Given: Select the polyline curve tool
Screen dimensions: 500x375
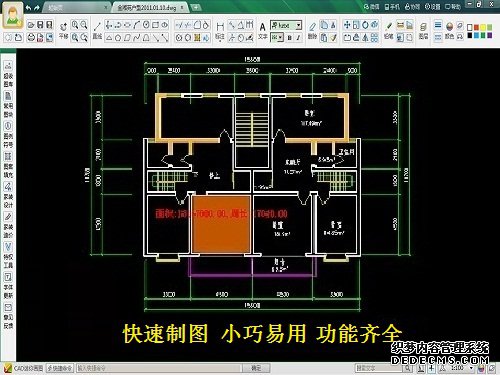Looking at the screenshot, I should click(137, 38).
